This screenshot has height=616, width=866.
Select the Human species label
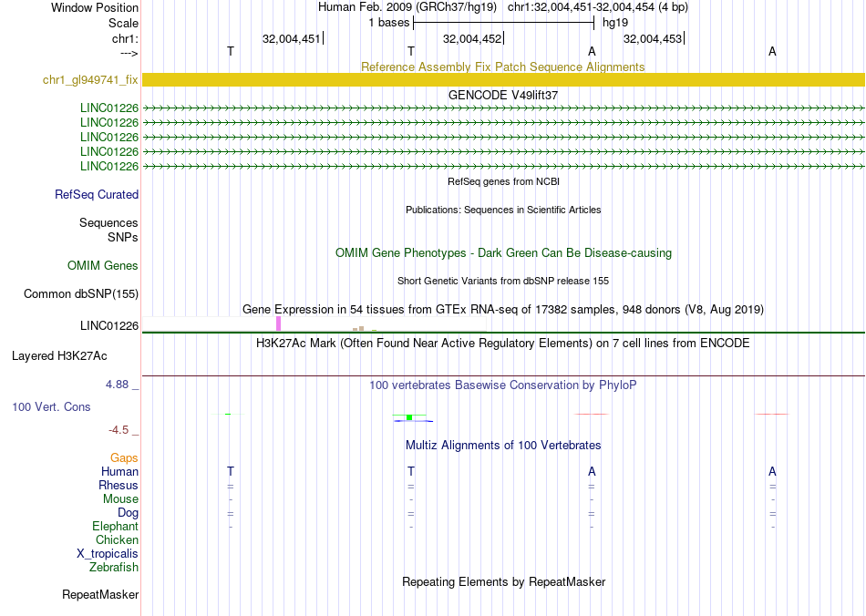(119, 471)
